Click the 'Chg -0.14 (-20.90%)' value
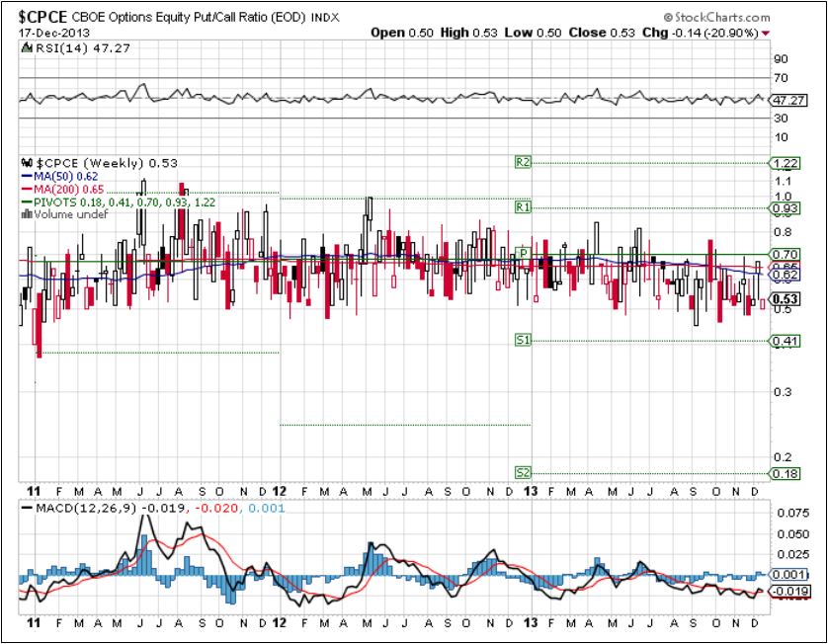Screen dimensions: 828x644 pos(701,33)
